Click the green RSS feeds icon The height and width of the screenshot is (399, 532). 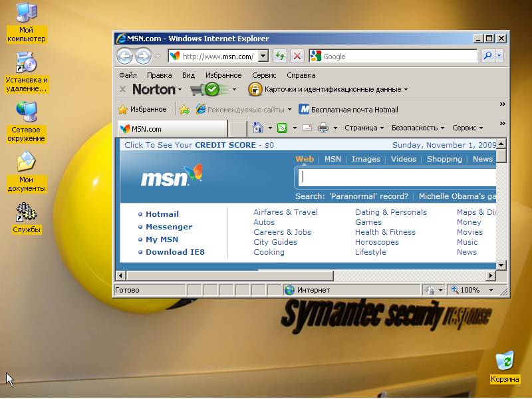tap(282, 128)
